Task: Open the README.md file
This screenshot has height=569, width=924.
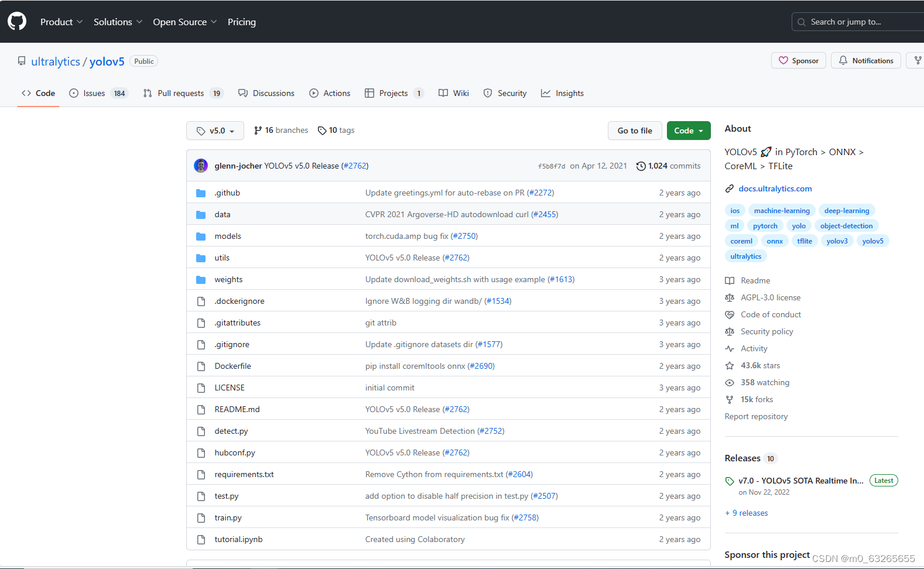Action: pyautogui.click(x=237, y=410)
